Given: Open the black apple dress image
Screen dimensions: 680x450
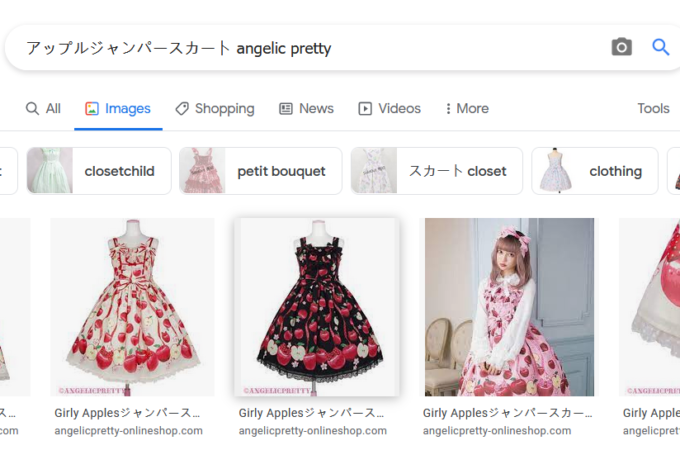Looking at the screenshot, I should (x=316, y=307).
